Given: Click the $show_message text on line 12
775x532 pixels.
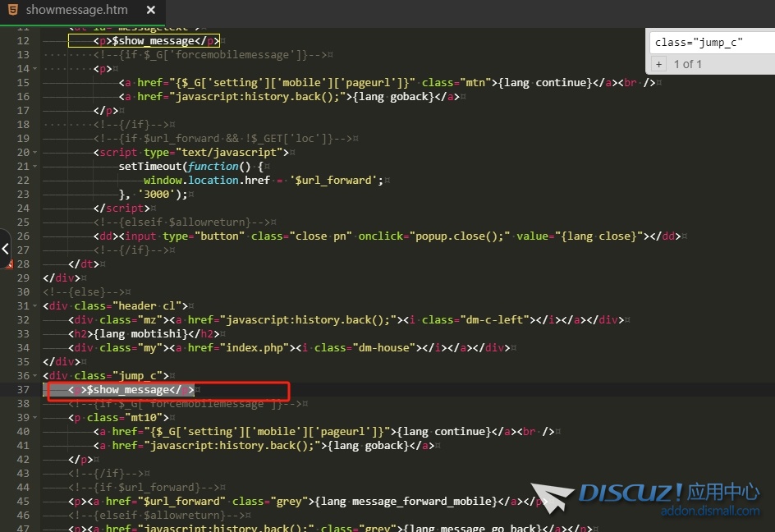Looking at the screenshot, I should tap(154, 41).
